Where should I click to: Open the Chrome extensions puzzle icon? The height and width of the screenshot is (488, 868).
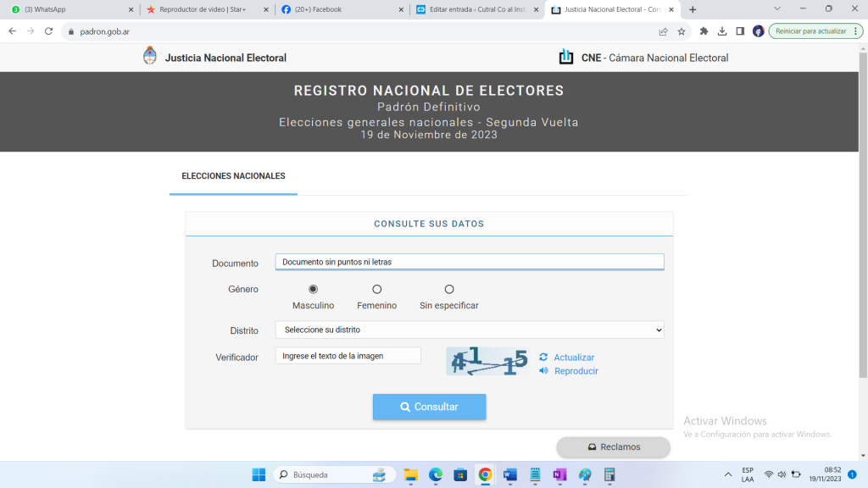[x=704, y=31]
